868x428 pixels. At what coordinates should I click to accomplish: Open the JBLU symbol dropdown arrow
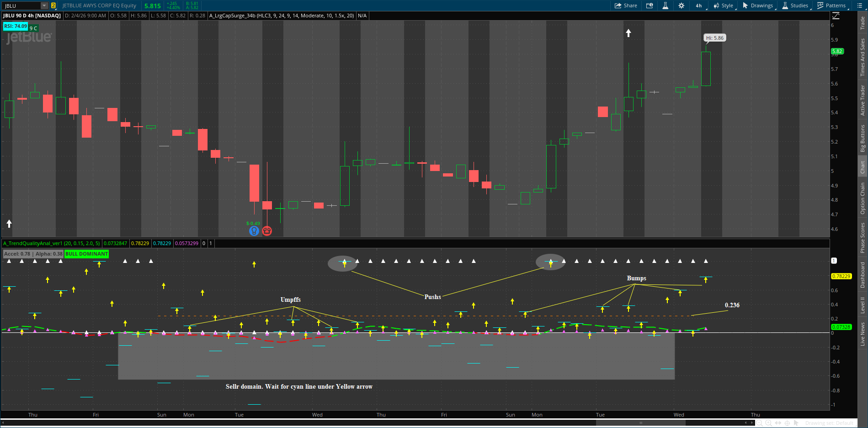[44, 5]
